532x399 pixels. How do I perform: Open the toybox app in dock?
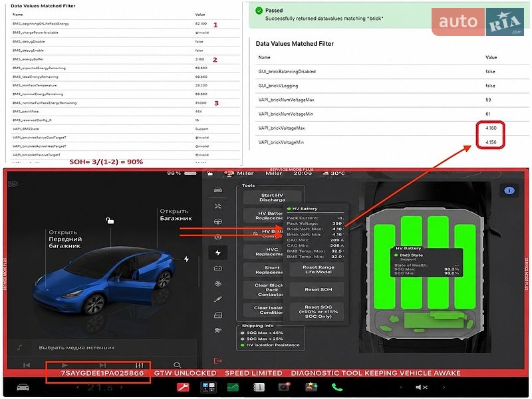point(311,387)
